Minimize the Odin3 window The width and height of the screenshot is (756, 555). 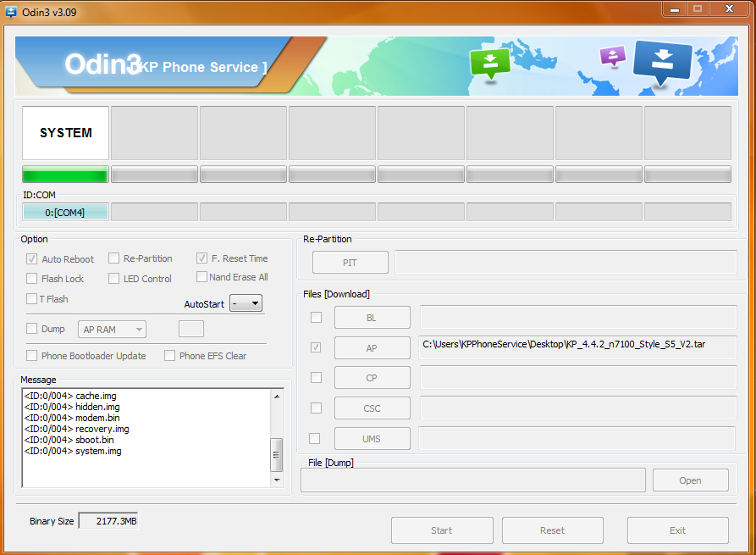coord(675,9)
